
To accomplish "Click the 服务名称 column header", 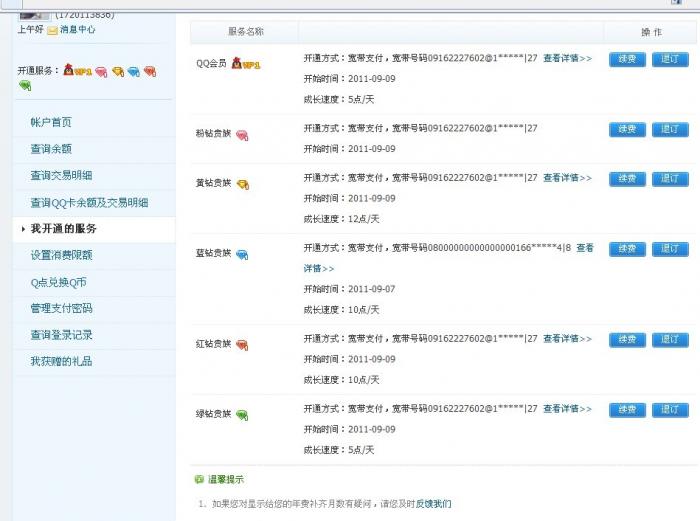I will pyautogui.click(x=246, y=32).
